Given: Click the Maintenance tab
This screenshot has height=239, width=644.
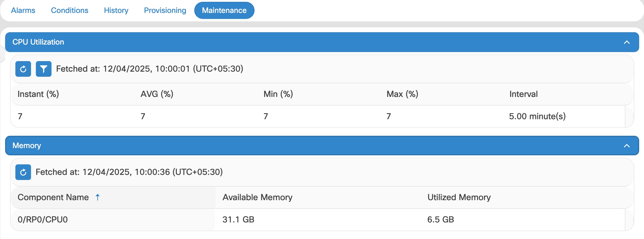Looking at the screenshot, I should 224,11.
